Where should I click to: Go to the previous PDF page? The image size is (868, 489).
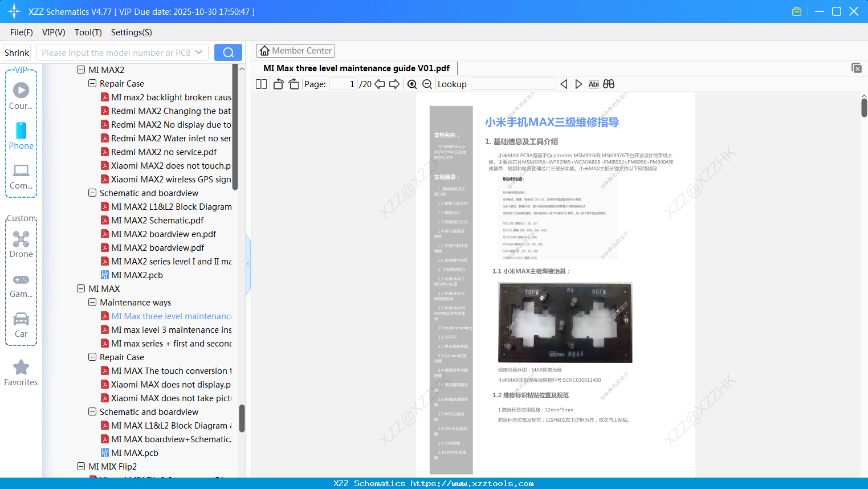[x=380, y=84]
